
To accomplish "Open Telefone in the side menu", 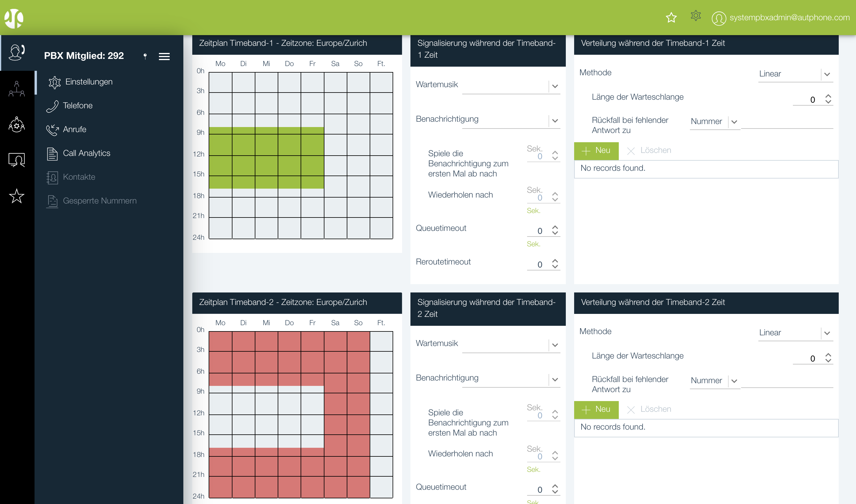I will tap(77, 106).
